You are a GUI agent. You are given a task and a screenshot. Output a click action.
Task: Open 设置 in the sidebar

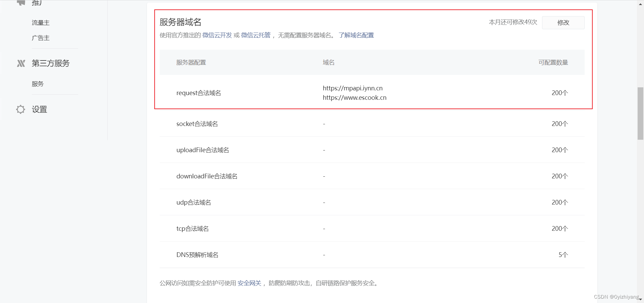click(39, 110)
